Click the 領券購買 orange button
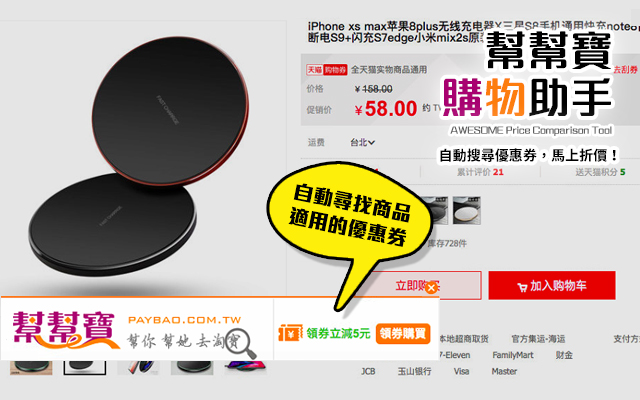 tap(403, 333)
